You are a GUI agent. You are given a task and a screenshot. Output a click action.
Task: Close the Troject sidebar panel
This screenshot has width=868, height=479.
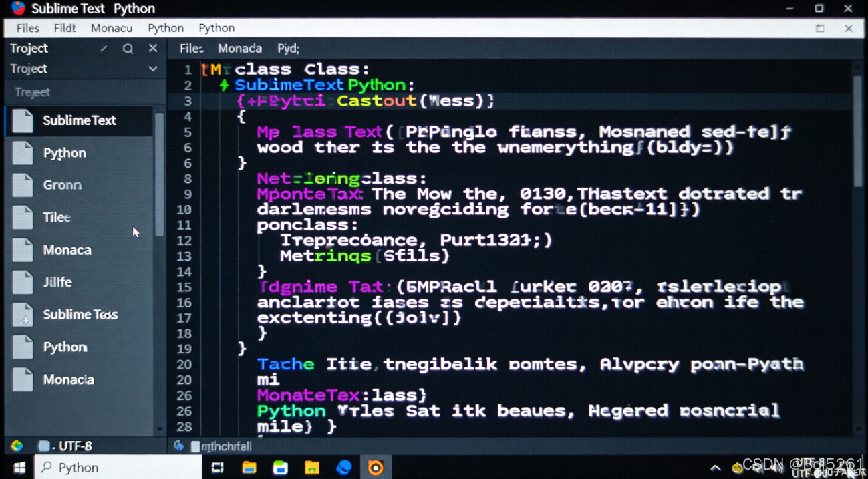point(153,48)
